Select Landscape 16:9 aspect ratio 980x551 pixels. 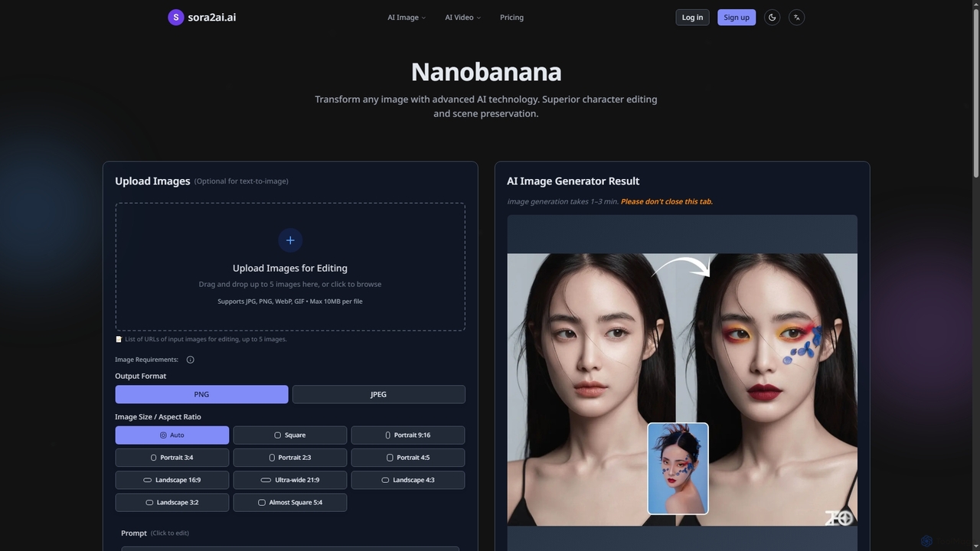[x=172, y=480]
